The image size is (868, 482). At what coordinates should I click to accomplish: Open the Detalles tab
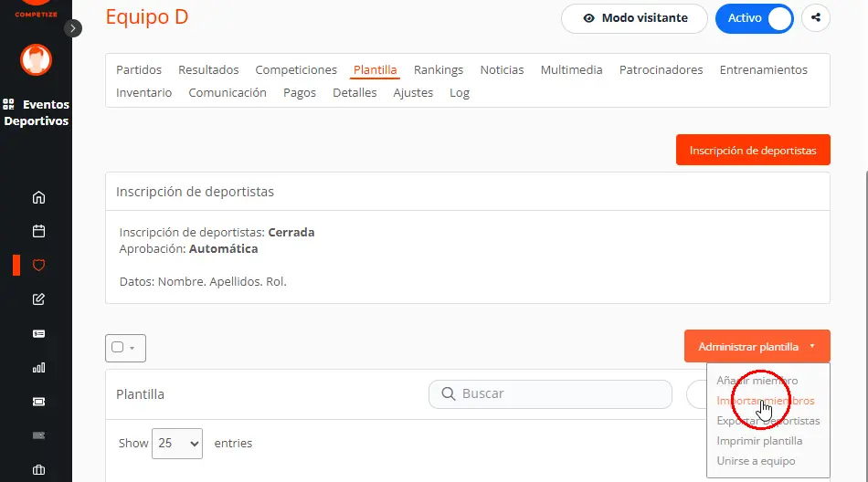pyautogui.click(x=355, y=92)
